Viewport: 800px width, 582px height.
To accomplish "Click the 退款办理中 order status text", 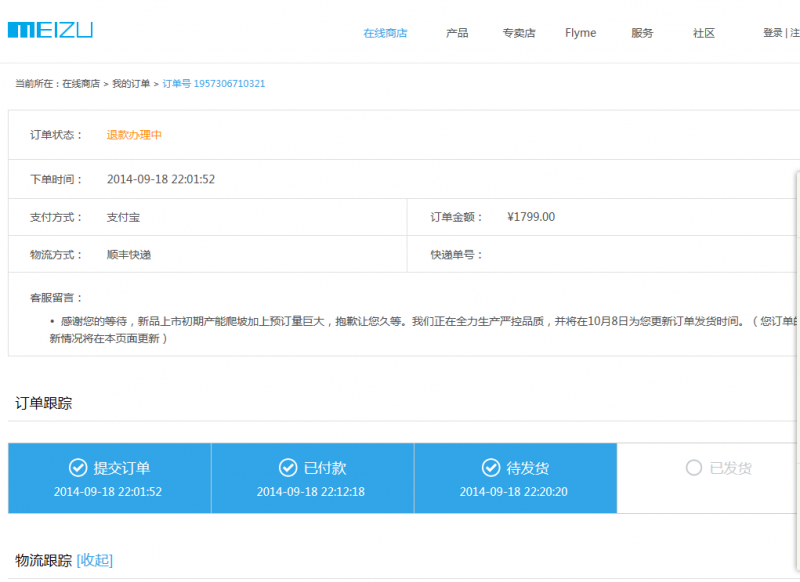I will click(134, 135).
